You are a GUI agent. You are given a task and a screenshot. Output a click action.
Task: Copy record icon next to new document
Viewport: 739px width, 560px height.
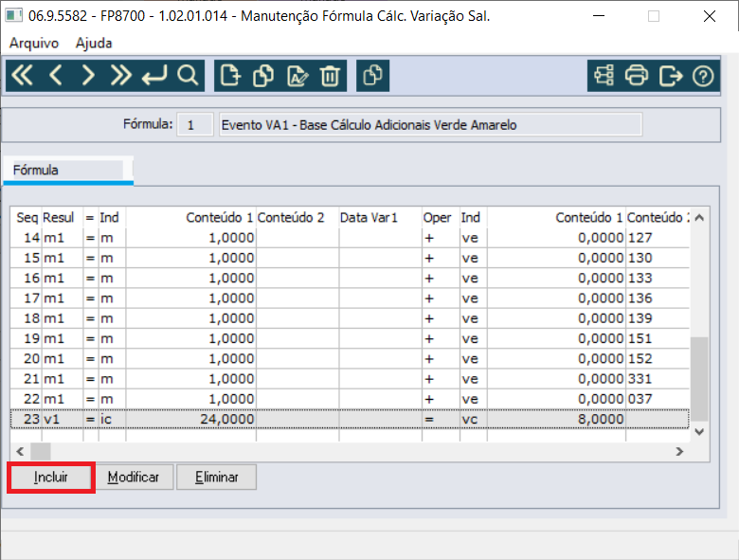pyautogui.click(x=263, y=76)
